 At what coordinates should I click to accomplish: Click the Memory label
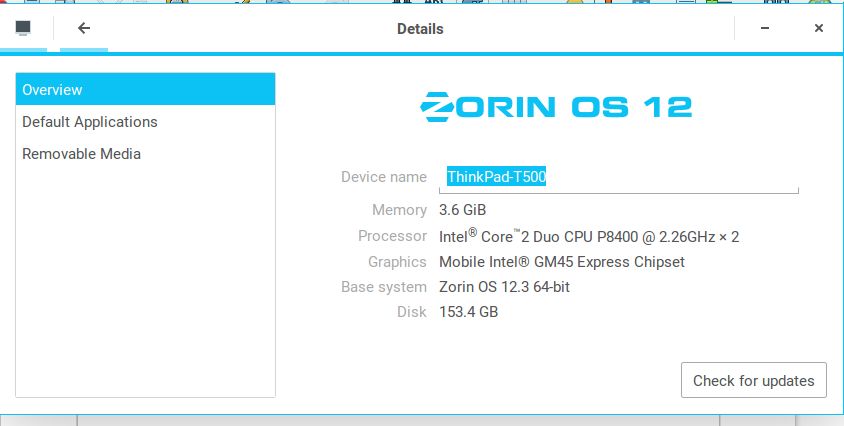tap(399, 210)
